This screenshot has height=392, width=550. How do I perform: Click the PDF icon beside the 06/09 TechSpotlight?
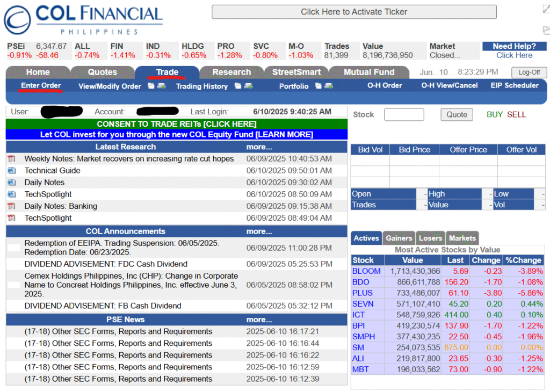coord(12,218)
